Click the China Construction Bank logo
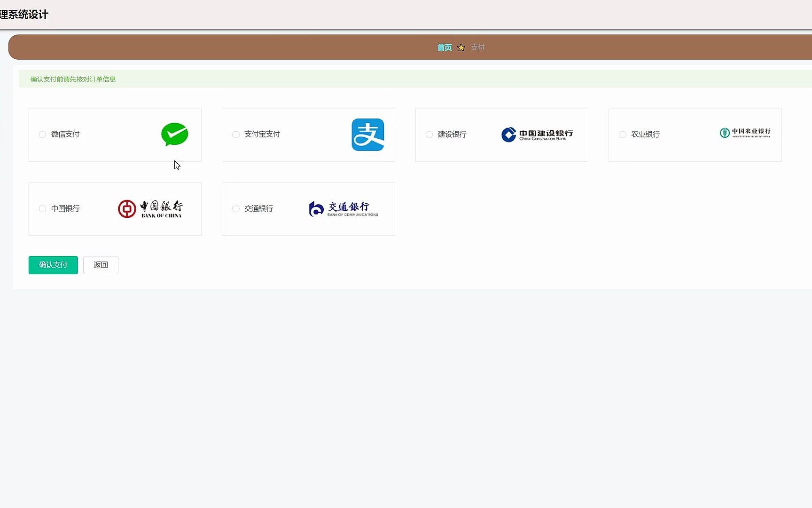Viewport: 812px width, 508px height. click(537, 135)
